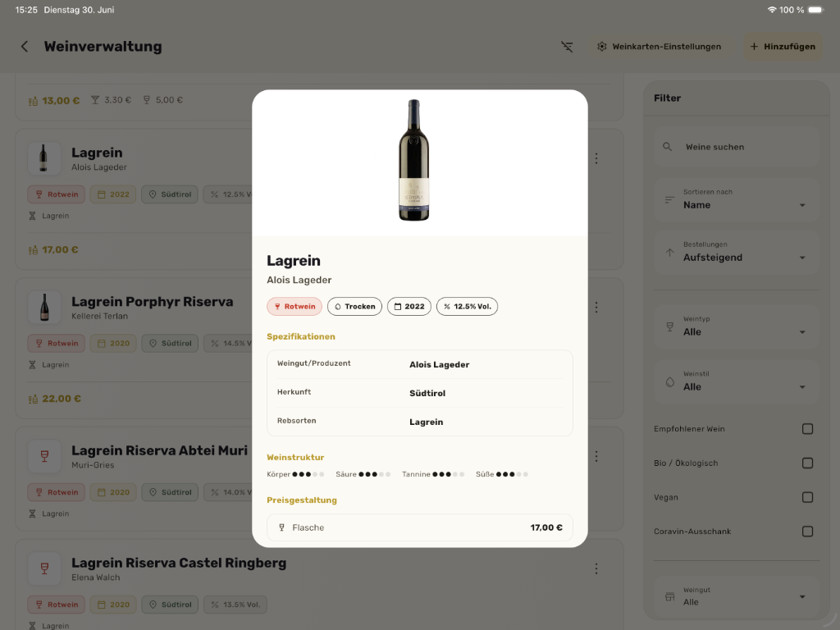Open three-dot menu for Lagrein Riserva Abtei Muri
840x630 pixels.
click(x=596, y=456)
